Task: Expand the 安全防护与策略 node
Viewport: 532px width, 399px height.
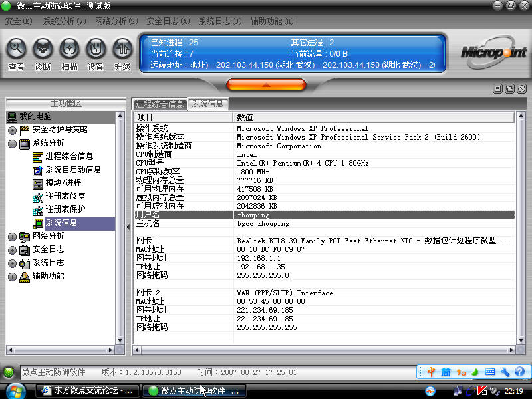Action: tap(12, 130)
